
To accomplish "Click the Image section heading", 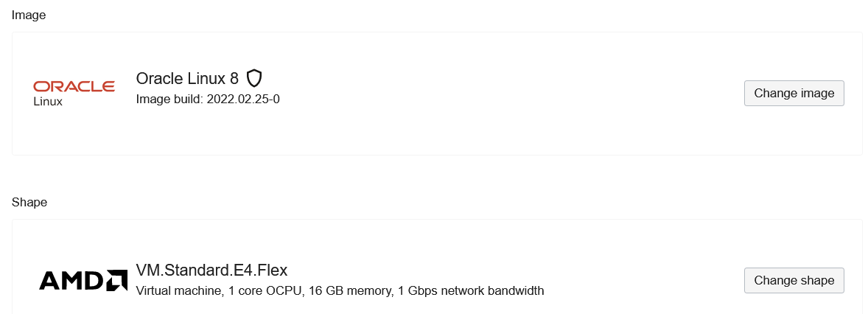I will (29, 15).
